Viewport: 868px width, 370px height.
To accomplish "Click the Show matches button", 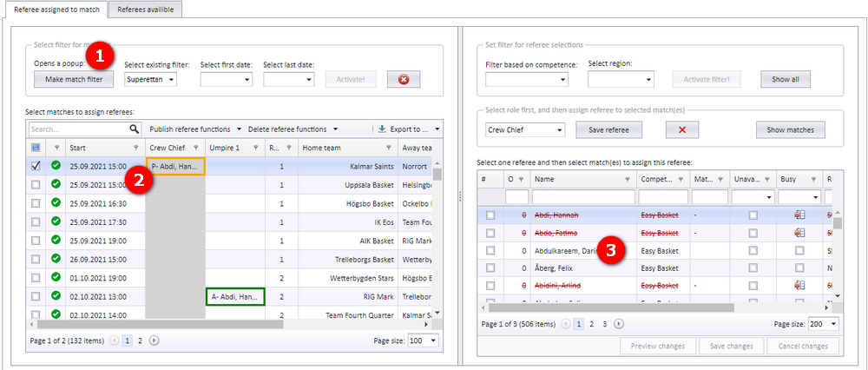I will coord(791,129).
